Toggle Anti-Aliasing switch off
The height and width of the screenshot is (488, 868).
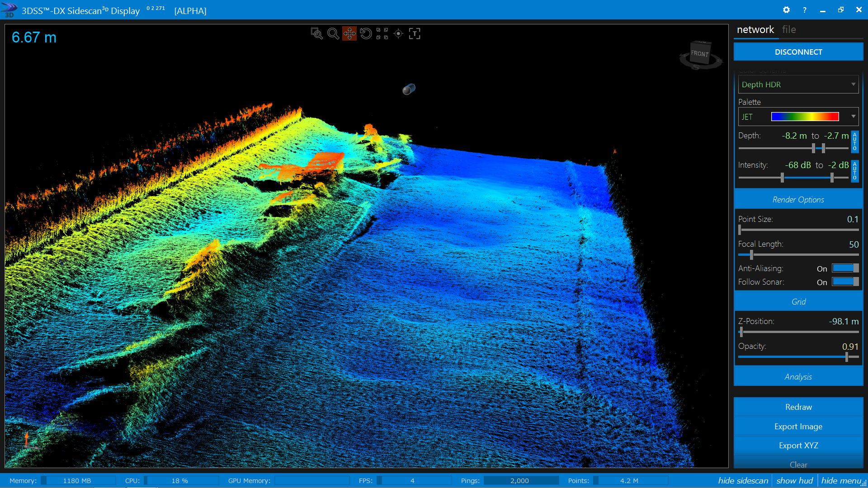click(845, 268)
